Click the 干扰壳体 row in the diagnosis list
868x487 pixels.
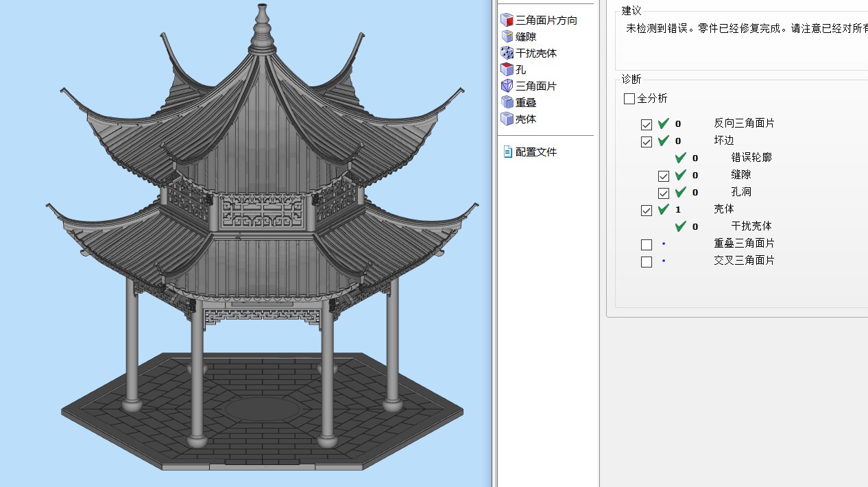tap(751, 226)
